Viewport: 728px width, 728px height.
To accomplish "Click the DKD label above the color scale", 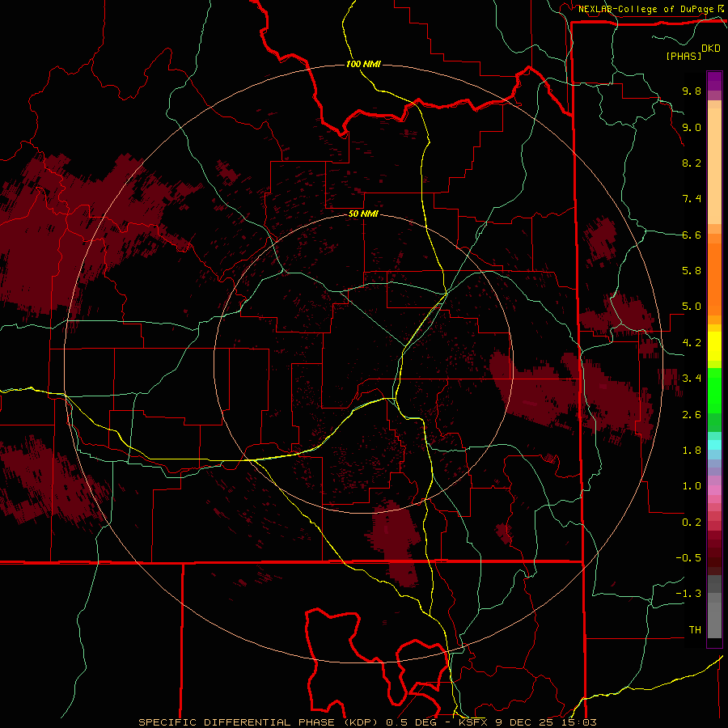I will coord(711,49).
